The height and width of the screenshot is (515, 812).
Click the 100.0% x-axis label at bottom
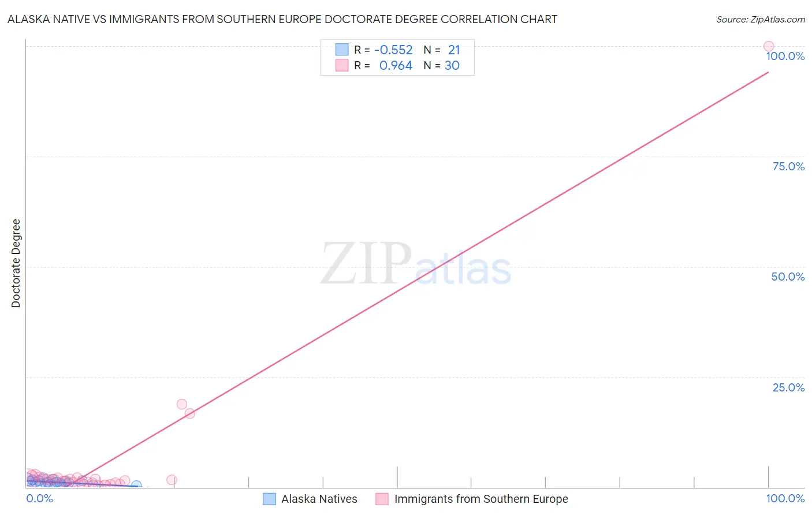click(785, 498)
